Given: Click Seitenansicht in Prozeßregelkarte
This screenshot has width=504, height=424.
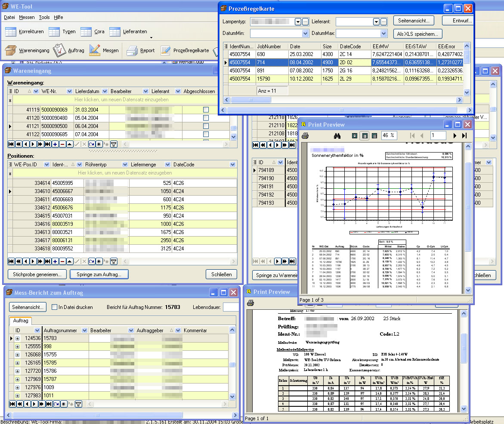Looking at the screenshot, I should [413, 21].
